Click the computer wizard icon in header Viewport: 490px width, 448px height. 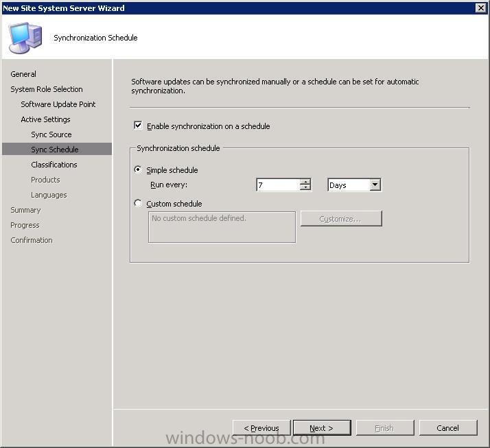point(25,38)
